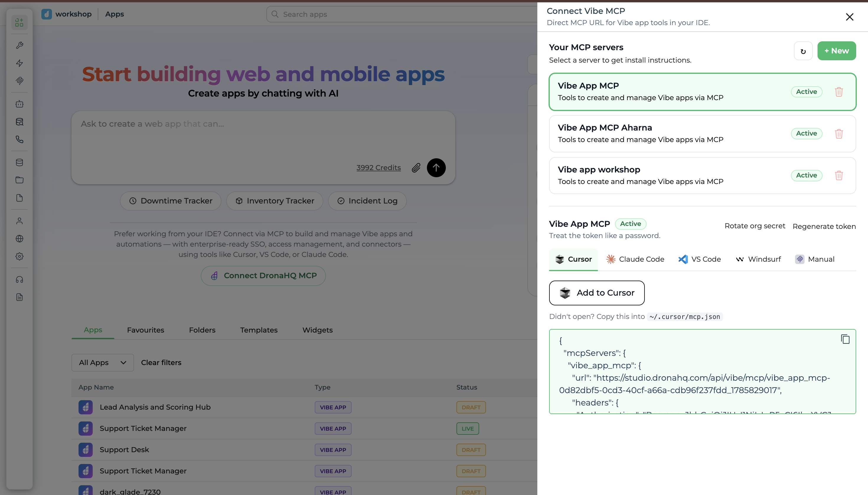
Task: Open the user profile sidebar icon
Action: 19,221
